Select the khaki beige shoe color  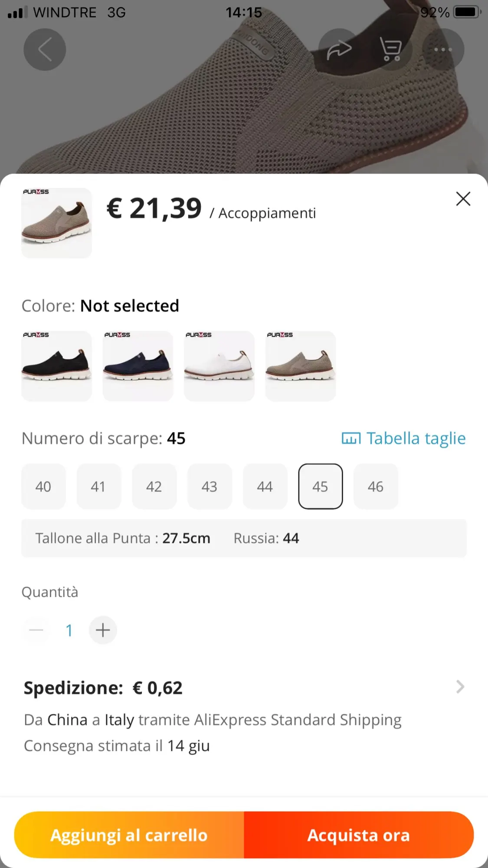tap(301, 366)
